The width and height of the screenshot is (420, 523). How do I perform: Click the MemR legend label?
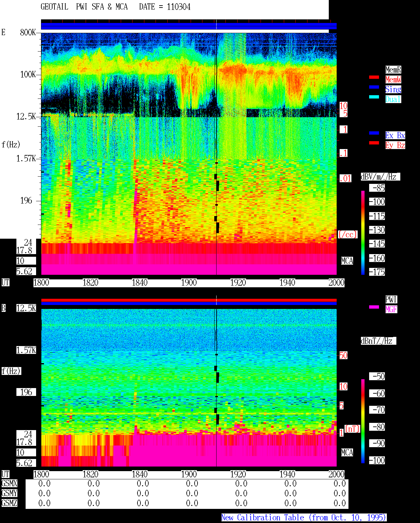[393, 70]
